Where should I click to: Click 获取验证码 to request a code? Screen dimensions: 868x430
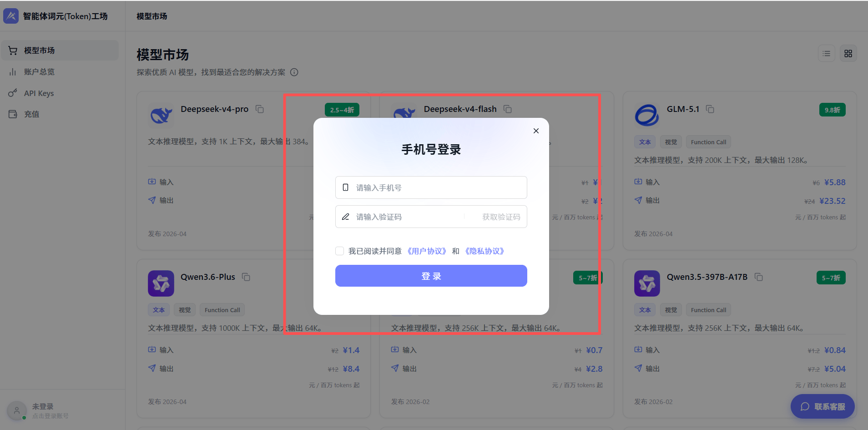[501, 217]
